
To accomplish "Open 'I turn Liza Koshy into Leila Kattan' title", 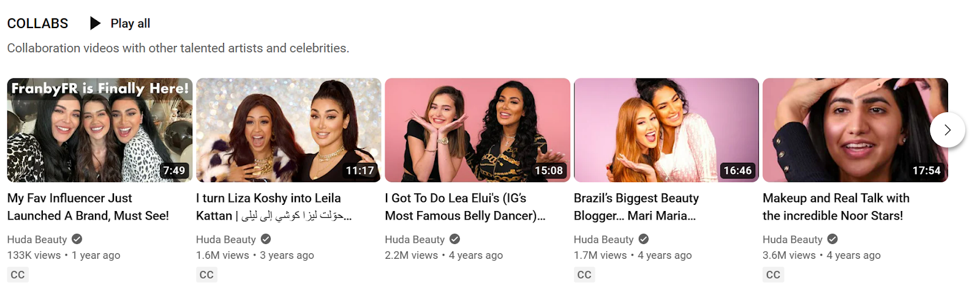I will coord(274,207).
